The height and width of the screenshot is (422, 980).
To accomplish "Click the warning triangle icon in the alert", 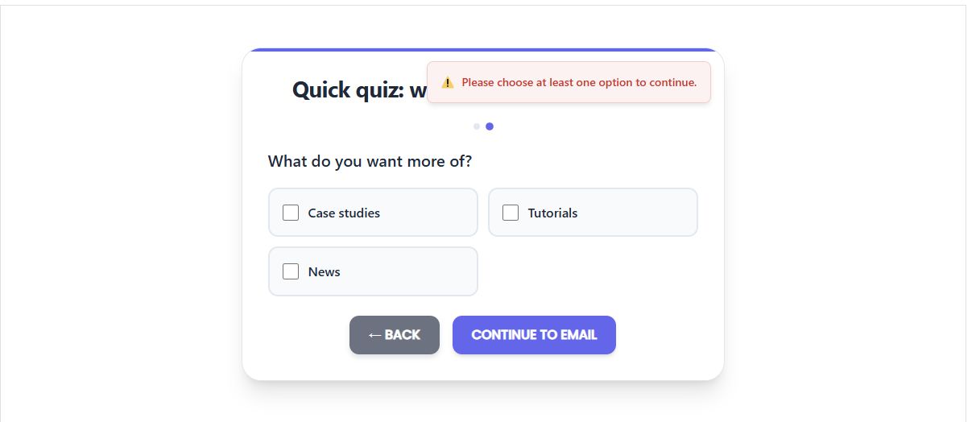I will point(448,82).
